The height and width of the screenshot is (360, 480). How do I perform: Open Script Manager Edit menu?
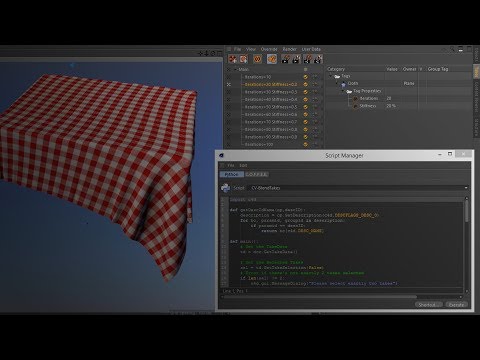(x=243, y=165)
